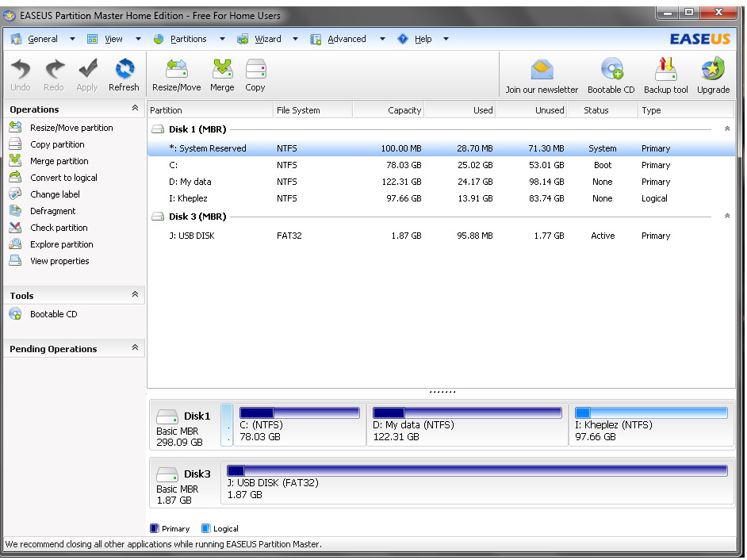The image size is (747, 560).
Task: Expand the General menu dropdown arrow
Action: [x=72, y=39]
